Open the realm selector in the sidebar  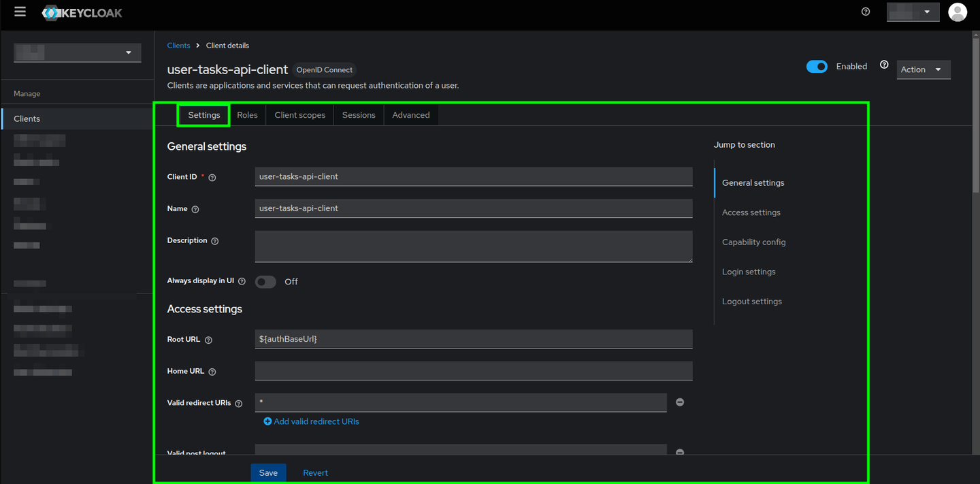77,52
